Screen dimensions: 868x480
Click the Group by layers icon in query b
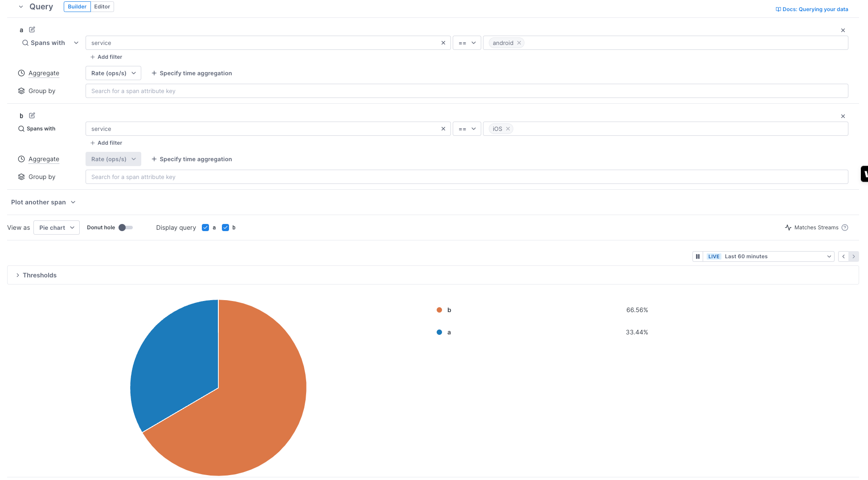coord(21,177)
